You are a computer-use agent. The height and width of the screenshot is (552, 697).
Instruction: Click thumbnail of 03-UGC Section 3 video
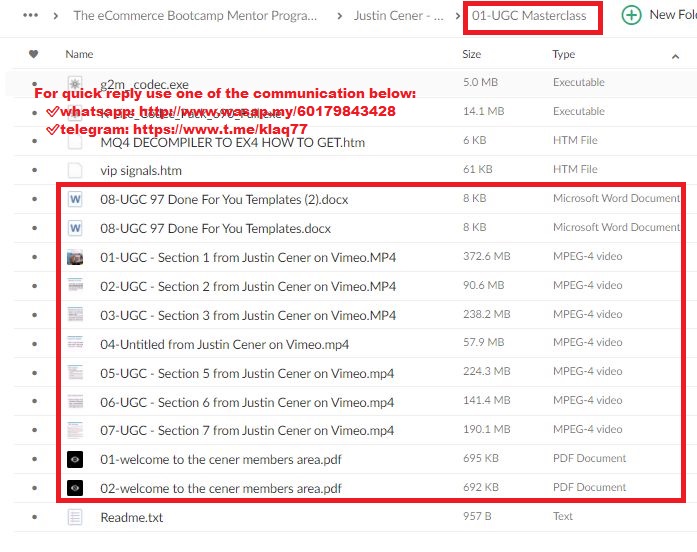(75, 314)
